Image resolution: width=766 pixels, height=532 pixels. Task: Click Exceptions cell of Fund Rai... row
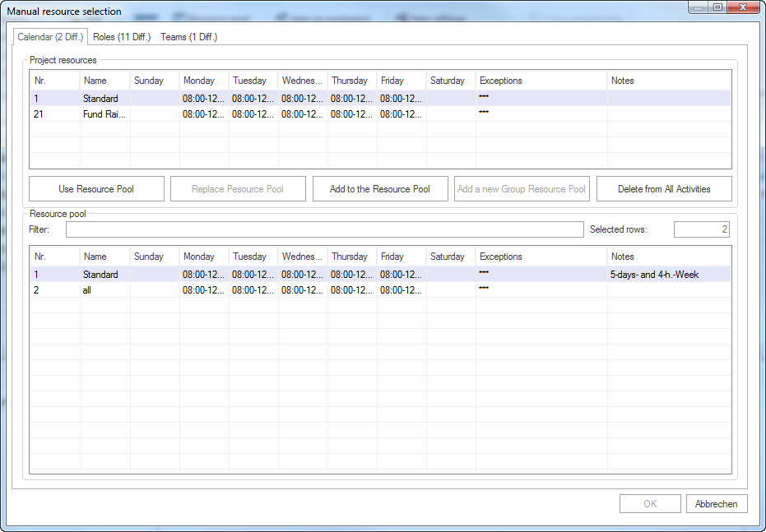[x=541, y=113]
